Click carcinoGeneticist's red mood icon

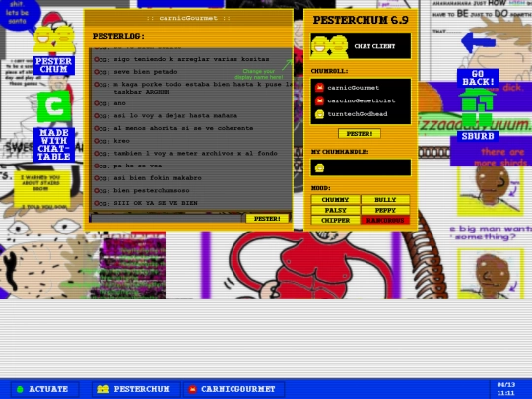[319, 100]
